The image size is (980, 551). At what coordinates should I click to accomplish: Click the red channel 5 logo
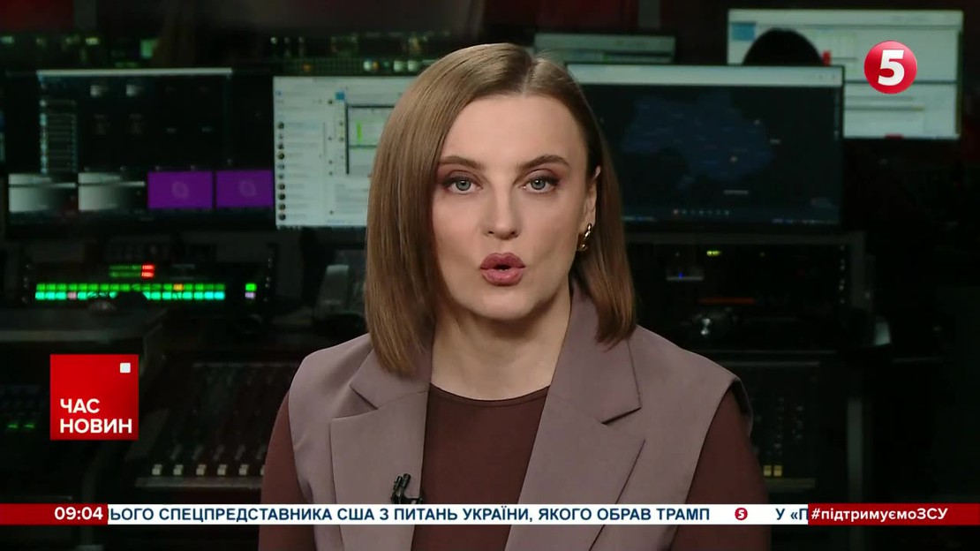[x=890, y=68]
